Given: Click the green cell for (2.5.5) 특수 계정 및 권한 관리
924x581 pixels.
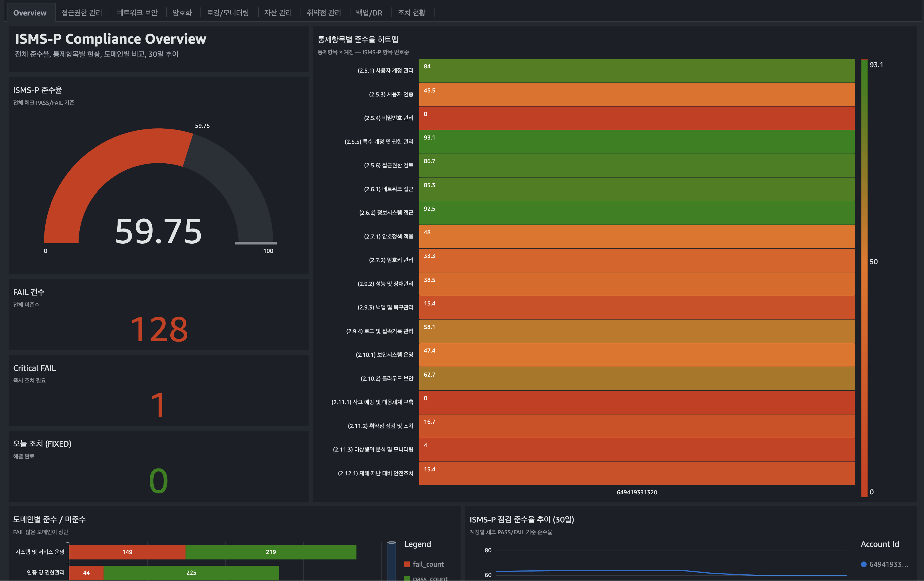Looking at the screenshot, I should tap(637, 142).
